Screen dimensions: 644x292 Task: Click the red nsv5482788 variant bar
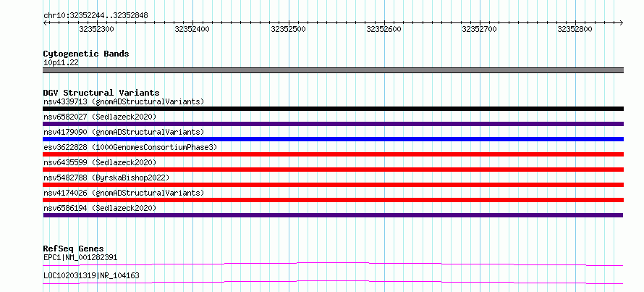[333, 185]
